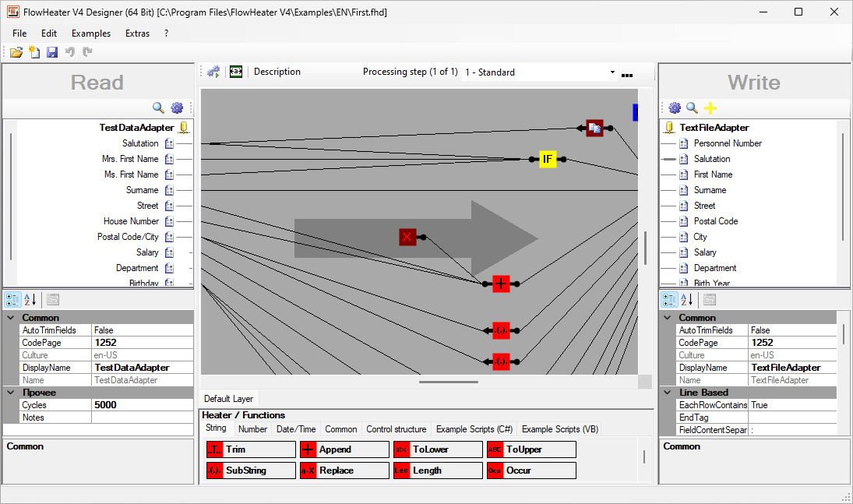Open Read adapter gear settings icon
Viewport: 853px width, 504px height.
coord(177,107)
